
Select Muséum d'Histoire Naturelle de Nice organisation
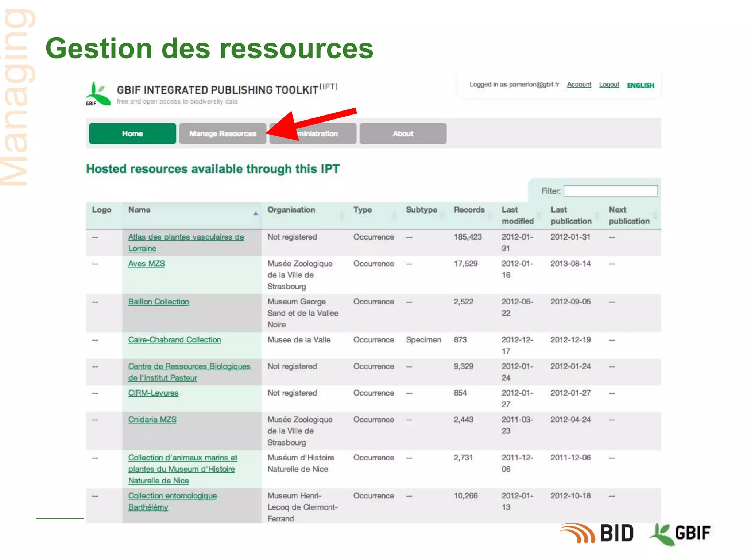tap(301, 463)
